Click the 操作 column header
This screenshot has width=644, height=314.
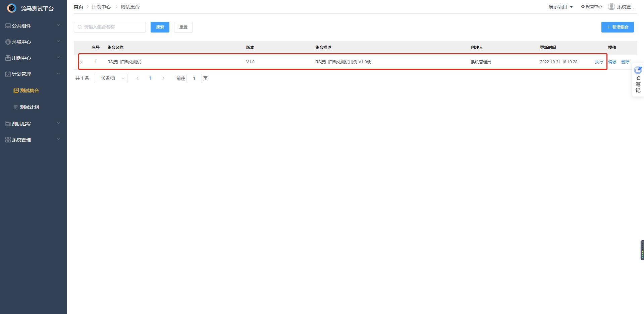click(612, 48)
